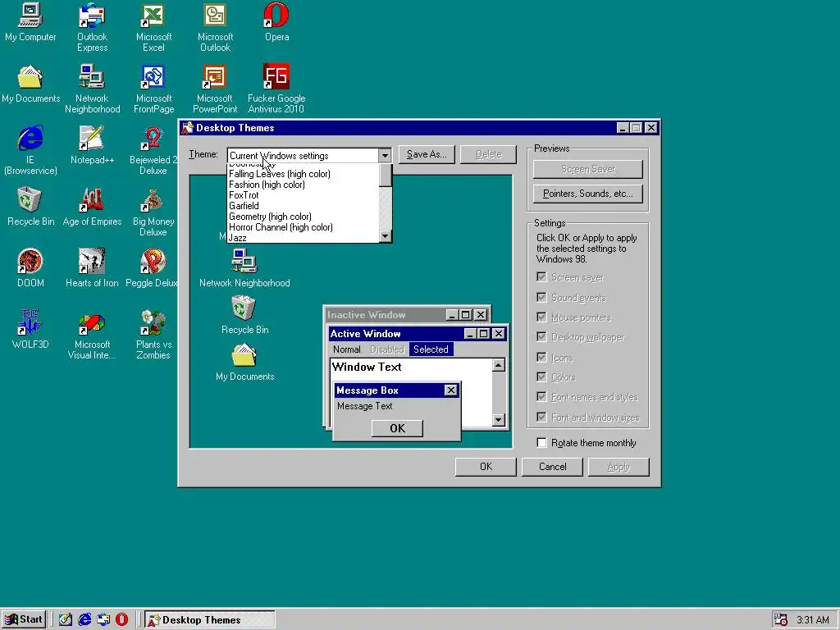This screenshot has height=630, width=840.
Task: Select the My Documents desktop folder icon
Action: pos(30,84)
